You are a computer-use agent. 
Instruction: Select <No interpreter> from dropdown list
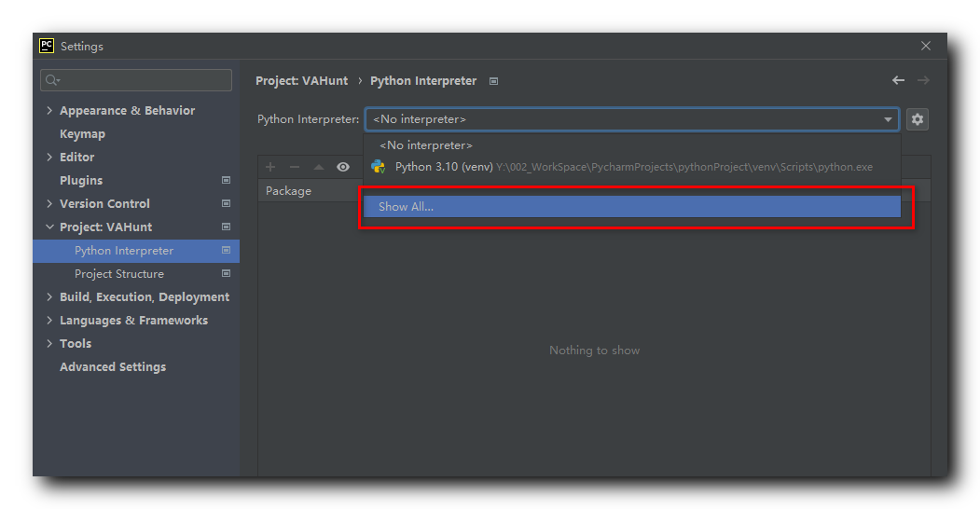pos(632,144)
